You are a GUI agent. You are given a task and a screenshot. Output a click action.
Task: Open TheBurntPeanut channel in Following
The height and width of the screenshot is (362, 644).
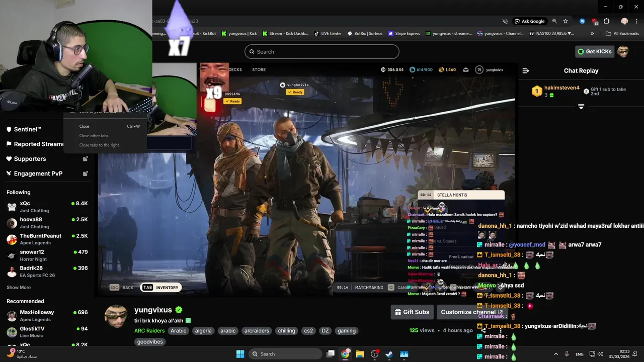click(x=47, y=239)
